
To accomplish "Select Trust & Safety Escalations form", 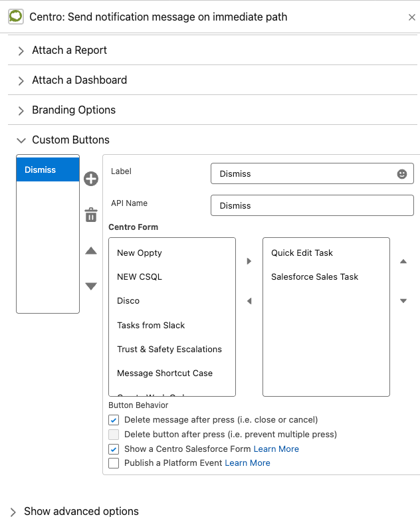I will 169,350.
